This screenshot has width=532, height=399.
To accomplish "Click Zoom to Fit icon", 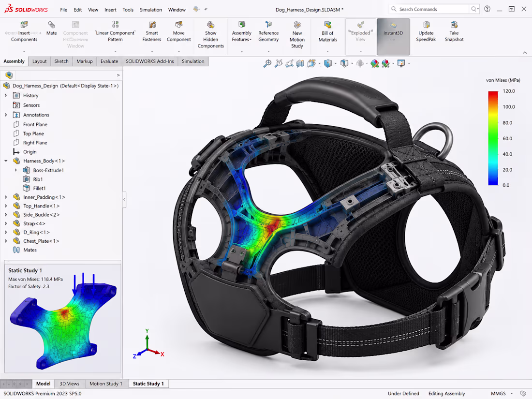I will [267, 63].
